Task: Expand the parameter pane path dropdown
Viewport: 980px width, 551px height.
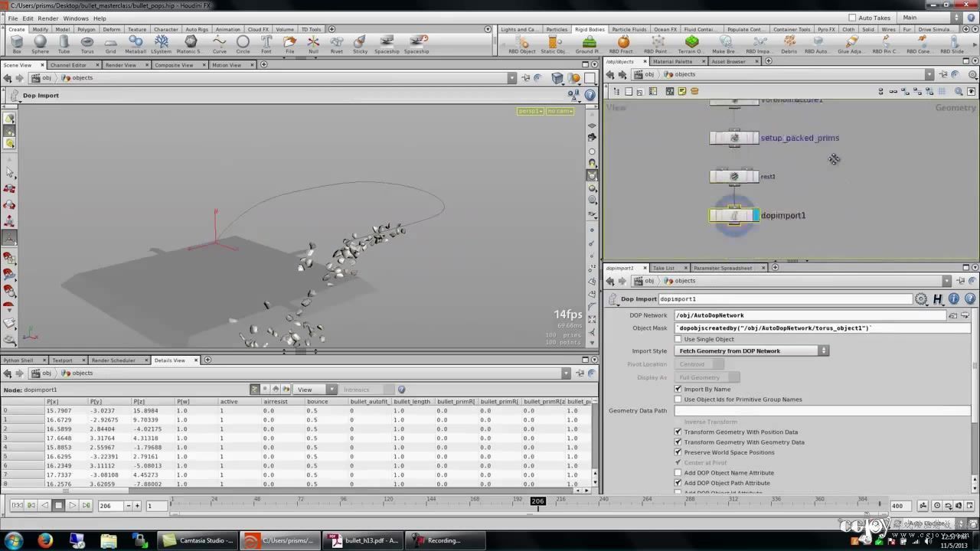Action: click(947, 281)
